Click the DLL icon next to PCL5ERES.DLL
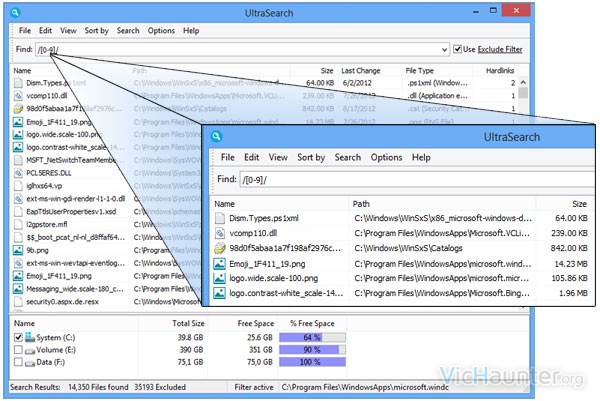Viewport: 600px width, 401px height. [x=18, y=173]
